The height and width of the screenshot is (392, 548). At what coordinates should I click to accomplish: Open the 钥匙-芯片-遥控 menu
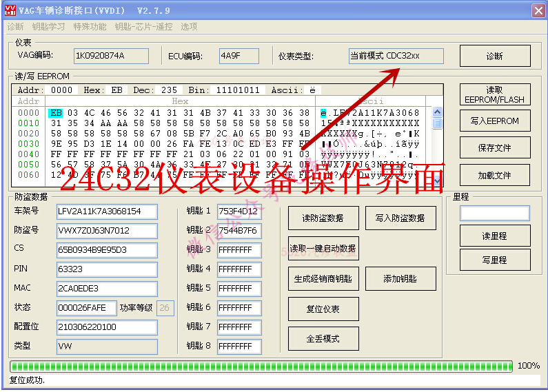(143, 27)
